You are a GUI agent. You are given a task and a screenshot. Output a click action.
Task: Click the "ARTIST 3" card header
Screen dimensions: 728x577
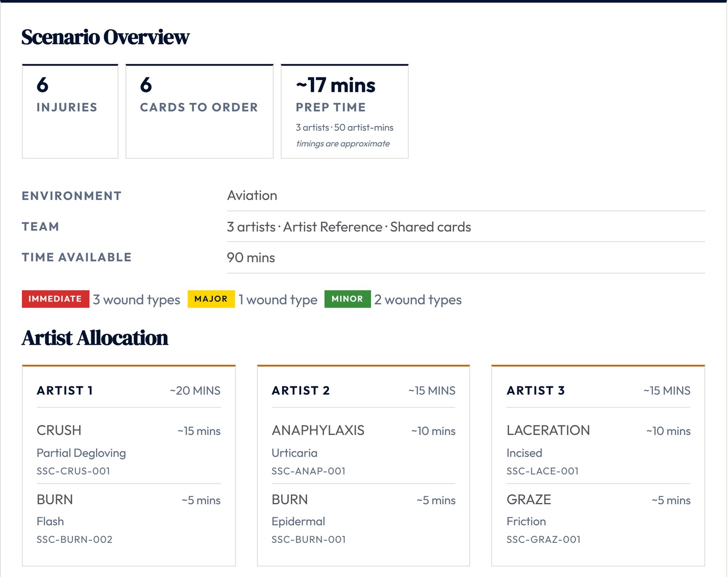click(x=536, y=391)
